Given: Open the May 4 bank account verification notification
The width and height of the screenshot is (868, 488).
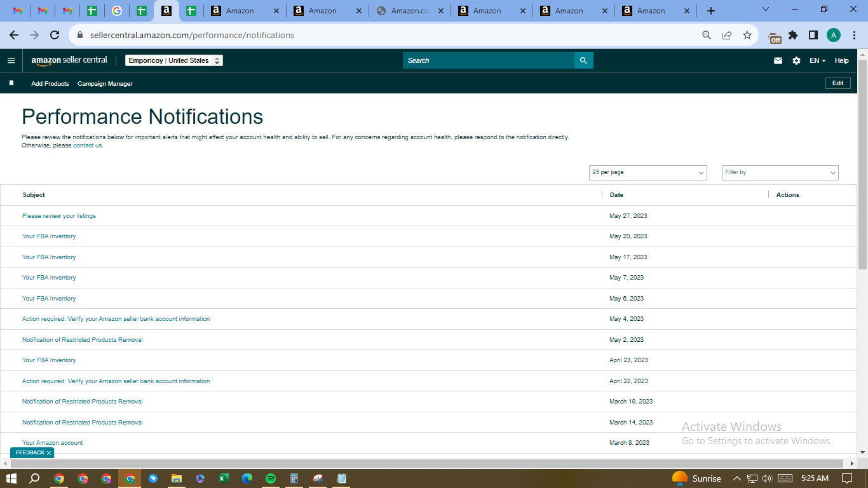Looking at the screenshot, I should pos(116,319).
